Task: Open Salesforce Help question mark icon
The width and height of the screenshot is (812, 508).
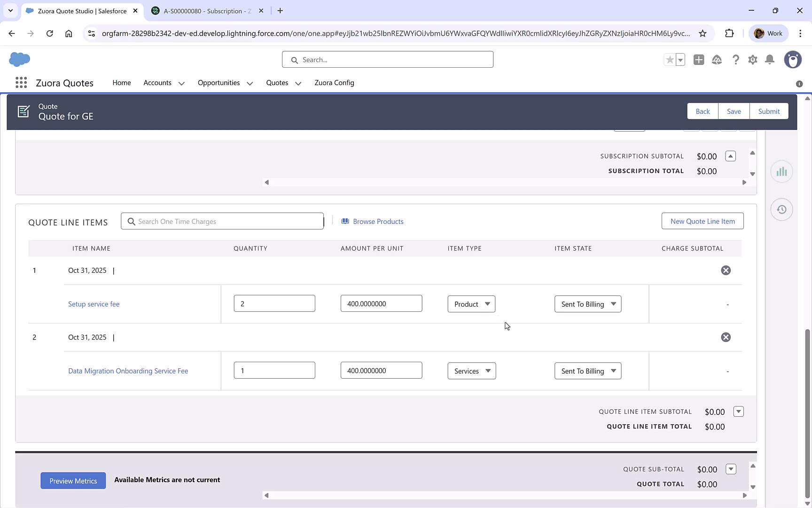Action: (735, 60)
